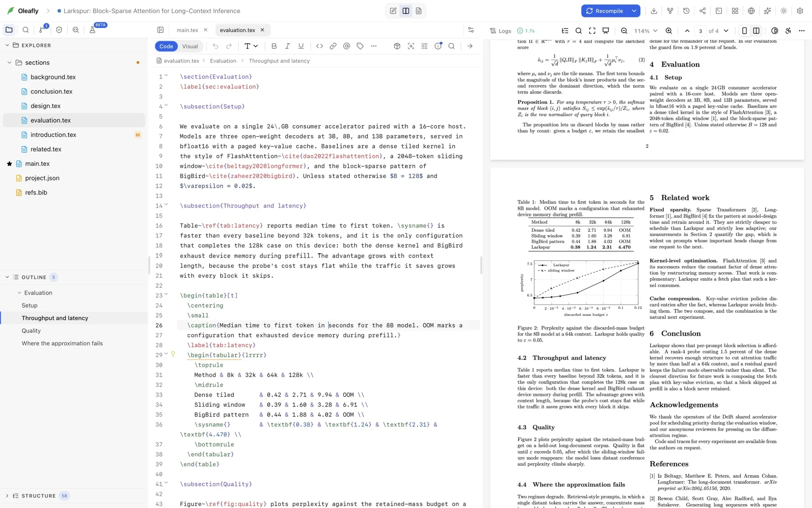The width and height of the screenshot is (812, 508).
Task: Insert link with the link icon
Action: [x=333, y=46]
